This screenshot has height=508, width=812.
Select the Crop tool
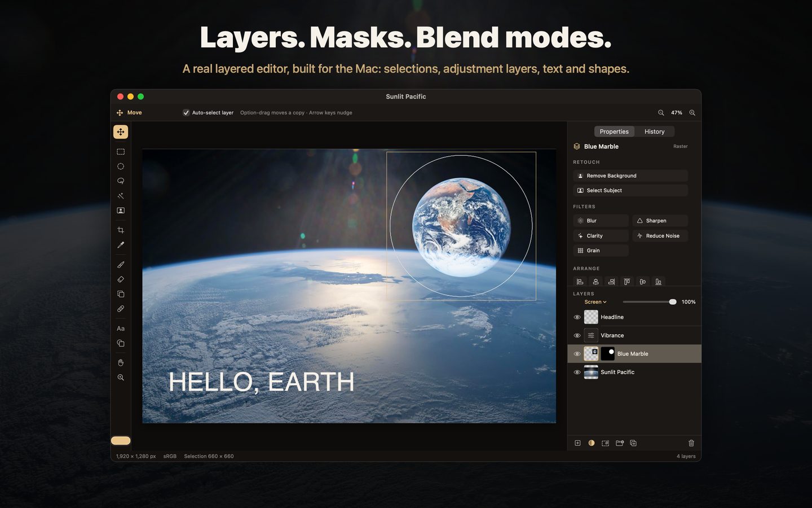coord(121,230)
